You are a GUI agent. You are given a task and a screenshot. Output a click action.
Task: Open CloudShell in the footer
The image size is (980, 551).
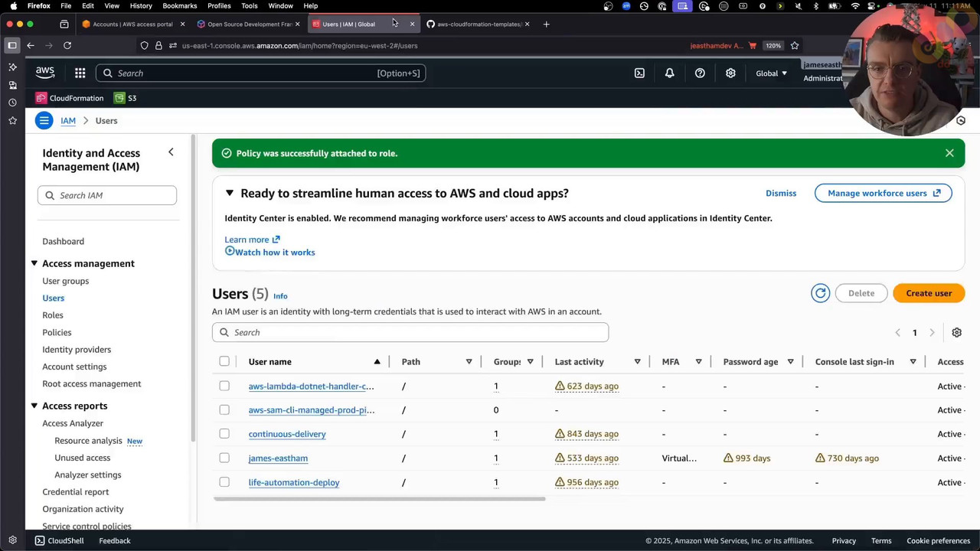click(59, 540)
